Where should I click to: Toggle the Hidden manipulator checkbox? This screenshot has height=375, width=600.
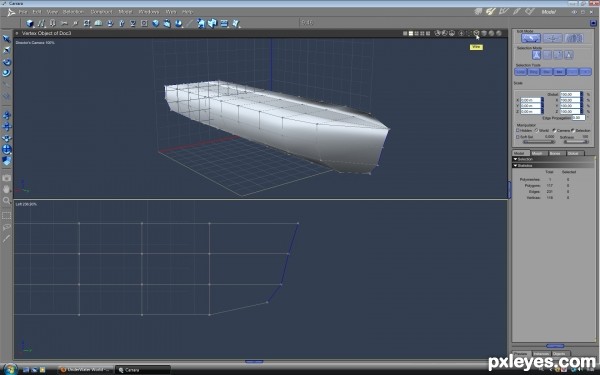[x=518, y=130]
